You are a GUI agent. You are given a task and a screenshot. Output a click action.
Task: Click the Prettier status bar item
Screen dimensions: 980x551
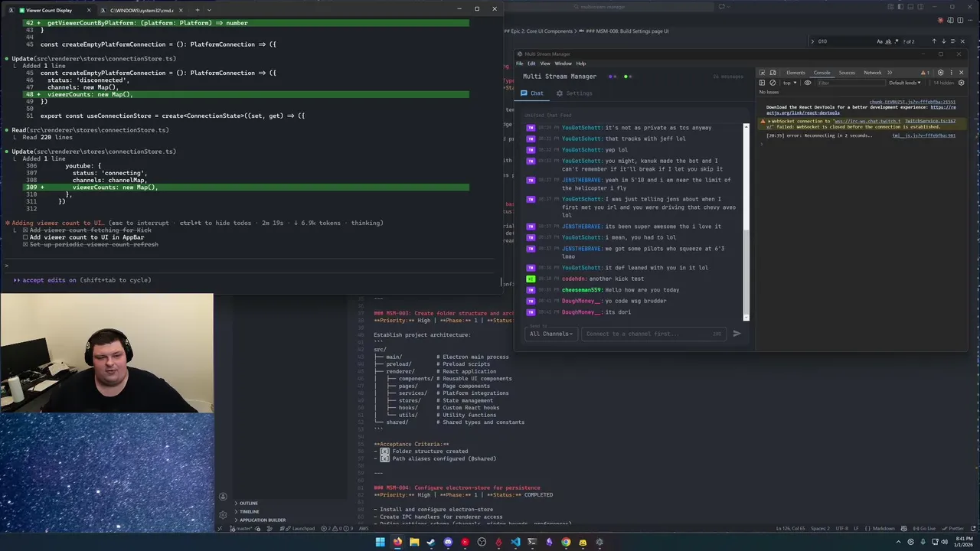tap(953, 528)
